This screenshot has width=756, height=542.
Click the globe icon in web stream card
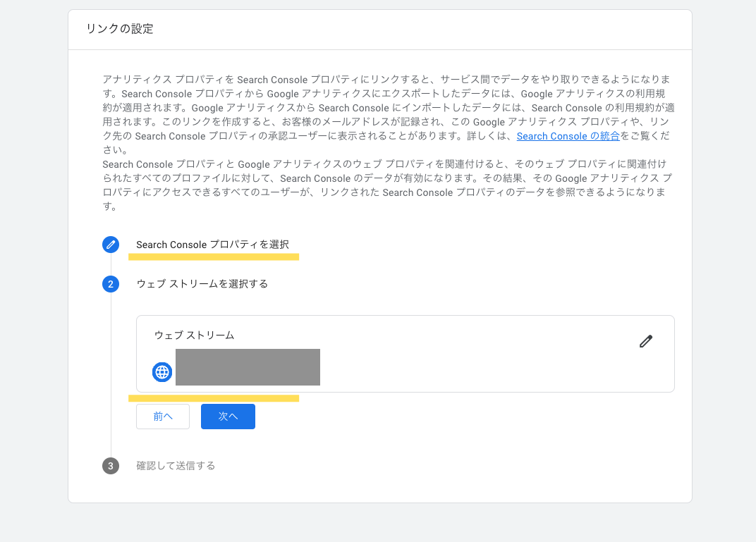[x=162, y=372]
